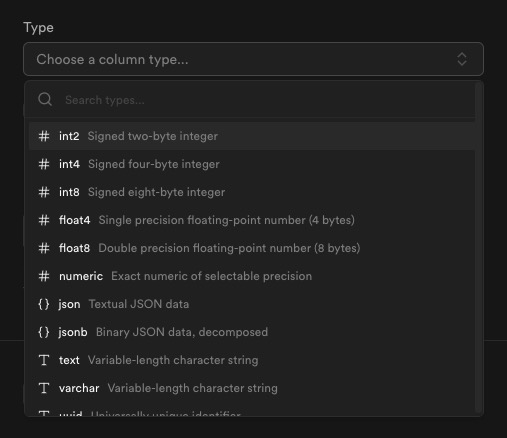
Task: Click Exact numeric of selectable precision text
Action: [x=212, y=276]
